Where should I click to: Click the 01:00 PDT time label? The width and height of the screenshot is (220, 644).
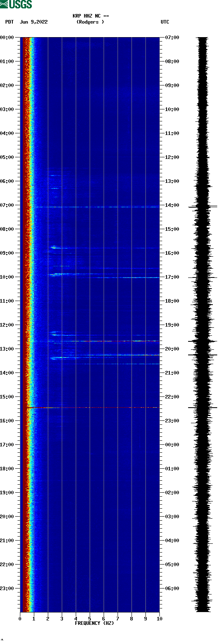(x=7, y=61)
